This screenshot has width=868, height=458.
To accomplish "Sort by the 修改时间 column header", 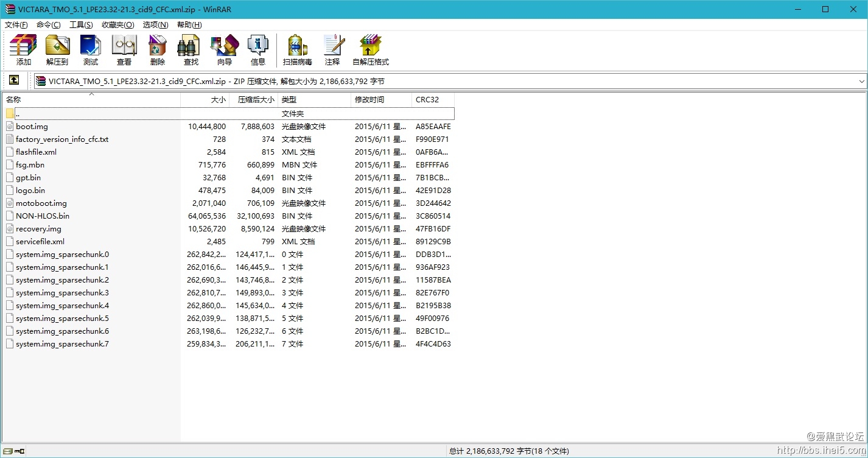I will coord(382,99).
